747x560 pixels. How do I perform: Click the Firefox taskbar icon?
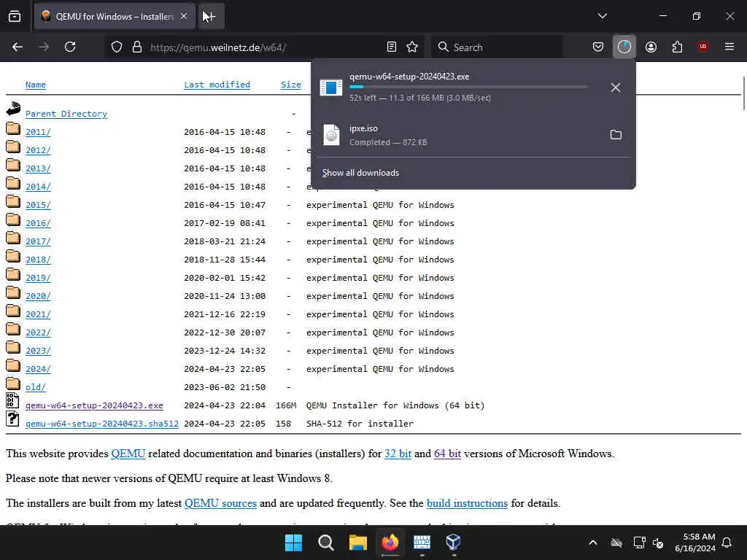pos(390,542)
